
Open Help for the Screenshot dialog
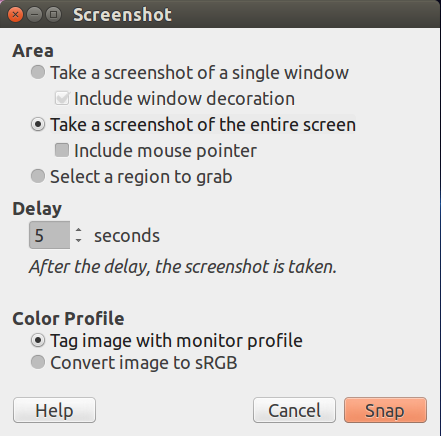coord(54,410)
